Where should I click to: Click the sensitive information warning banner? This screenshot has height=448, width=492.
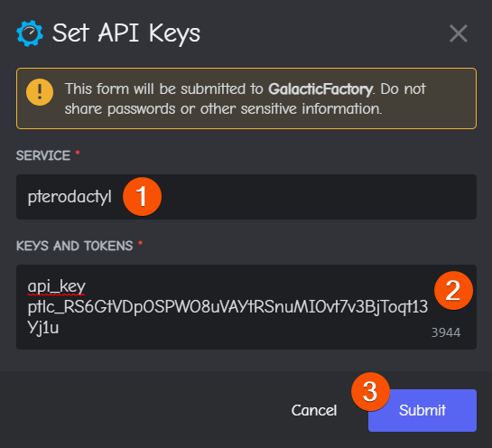coord(246,98)
